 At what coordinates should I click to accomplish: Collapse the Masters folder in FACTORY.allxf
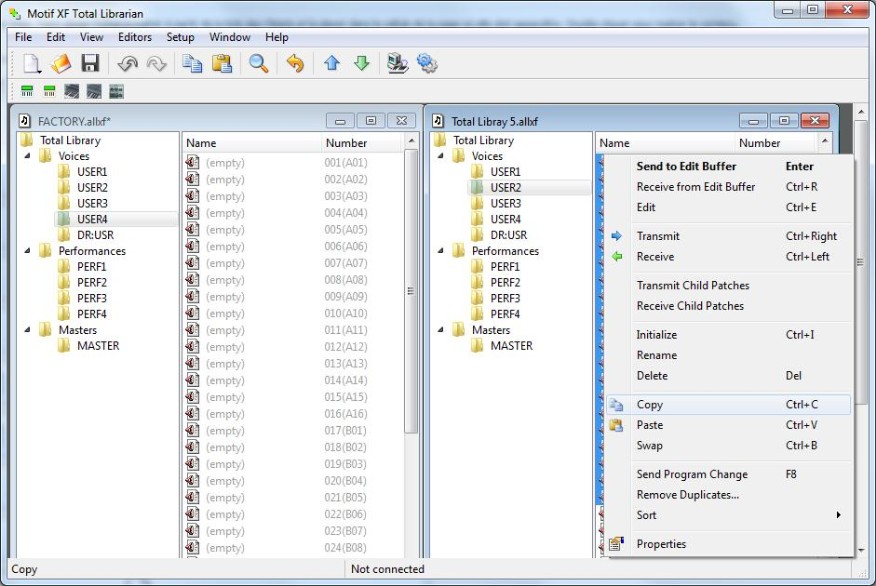pos(27,330)
